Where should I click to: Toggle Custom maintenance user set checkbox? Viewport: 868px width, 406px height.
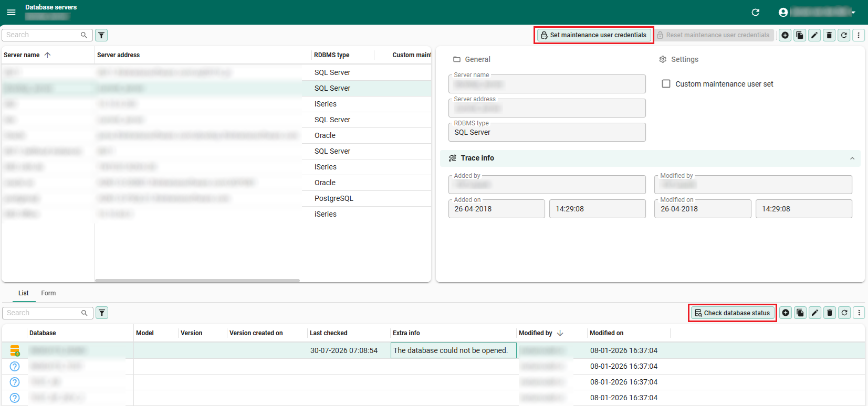point(666,84)
